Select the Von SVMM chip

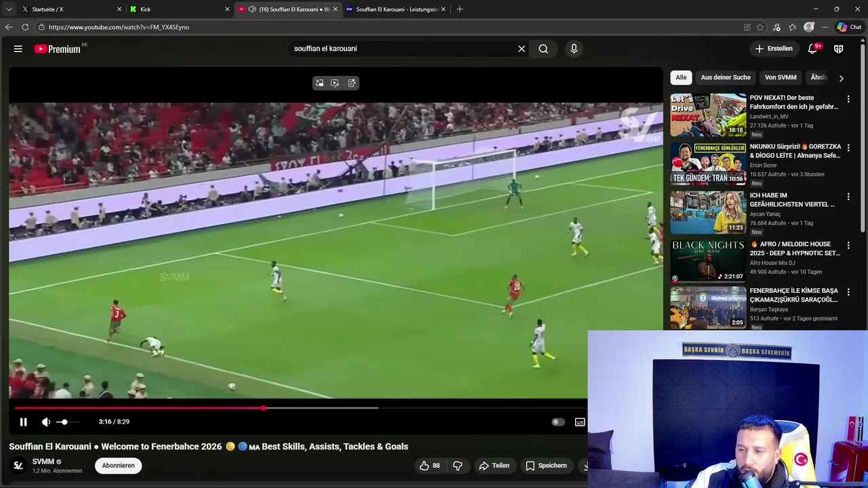(x=781, y=77)
